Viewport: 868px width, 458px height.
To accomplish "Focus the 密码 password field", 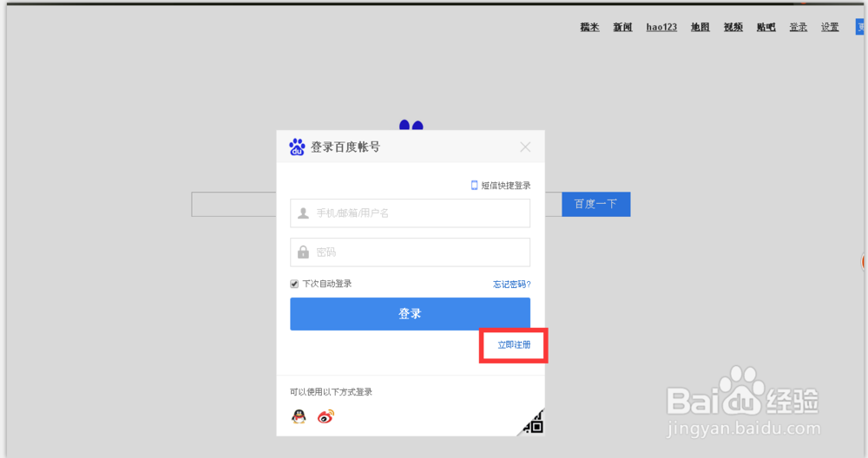I will 411,252.
